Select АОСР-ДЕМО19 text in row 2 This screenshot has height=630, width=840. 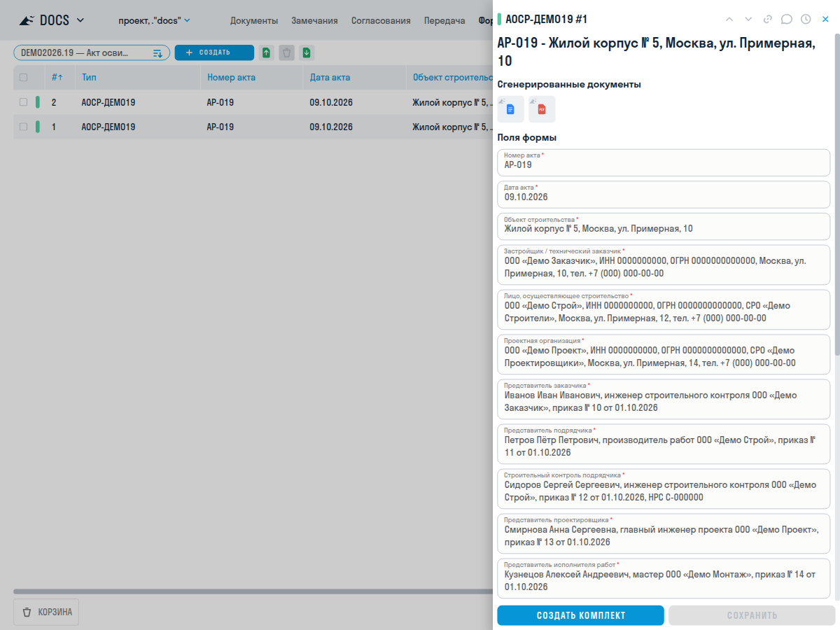coord(108,102)
